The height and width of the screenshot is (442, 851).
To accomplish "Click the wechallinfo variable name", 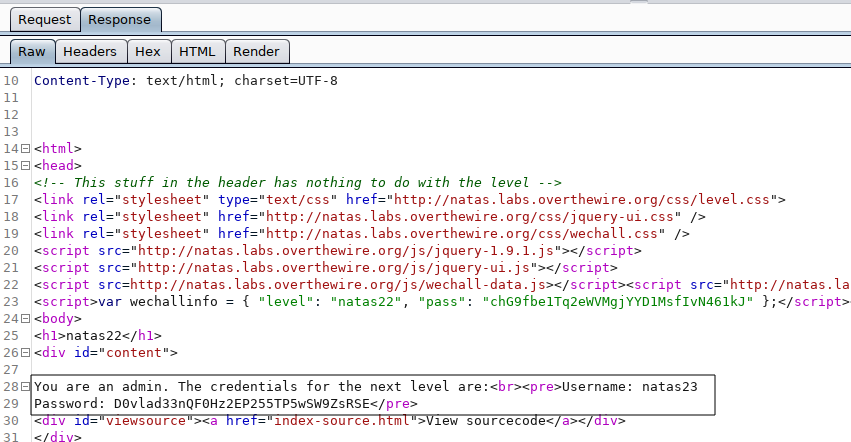I will (174, 301).
